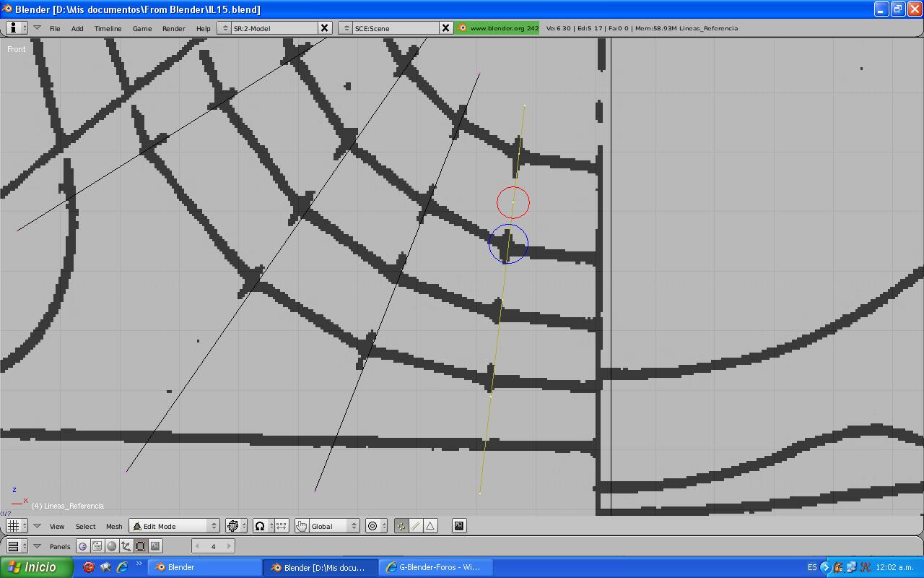This screenshot has width=924, height=578.
Task: Expand the quick launch overflow chevron
Action: pos(139,564)
